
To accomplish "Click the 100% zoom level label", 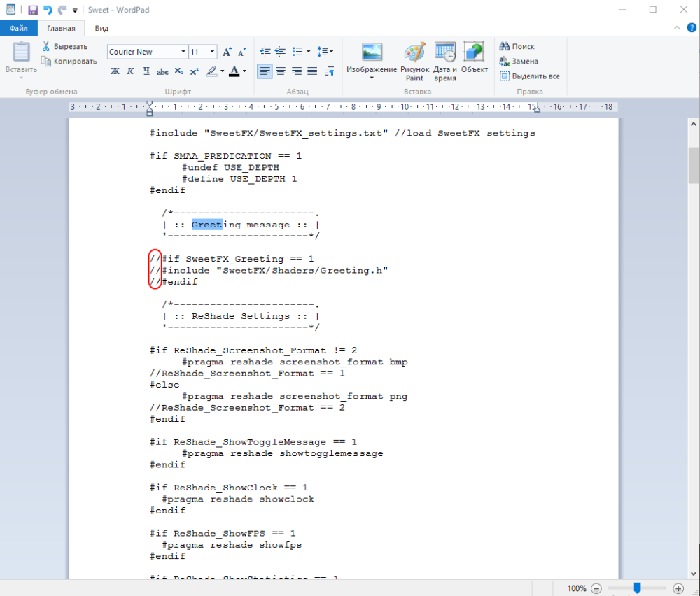I will (x=577, y=588).
